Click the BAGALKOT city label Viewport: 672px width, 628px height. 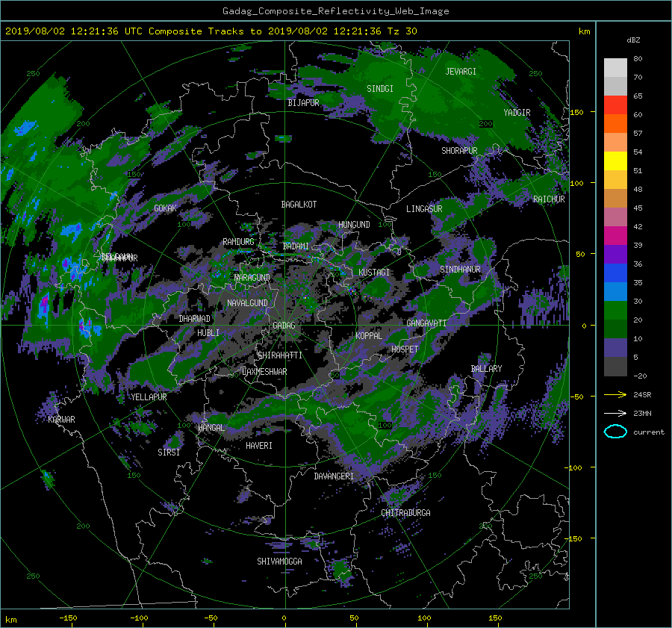coord(299,205)
